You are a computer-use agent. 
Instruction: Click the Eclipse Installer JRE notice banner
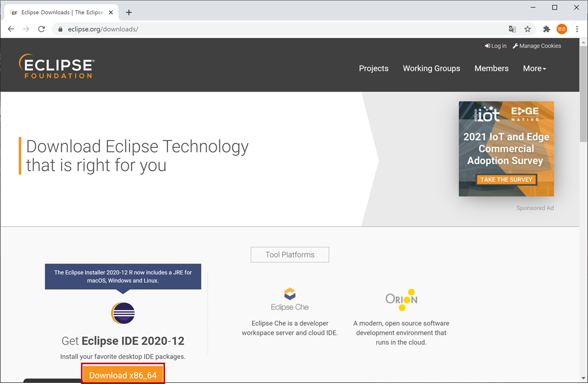[123, 277]
